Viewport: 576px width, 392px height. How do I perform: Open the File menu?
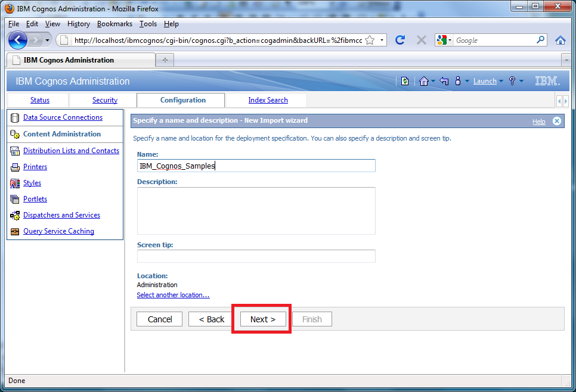coord(14,24)
